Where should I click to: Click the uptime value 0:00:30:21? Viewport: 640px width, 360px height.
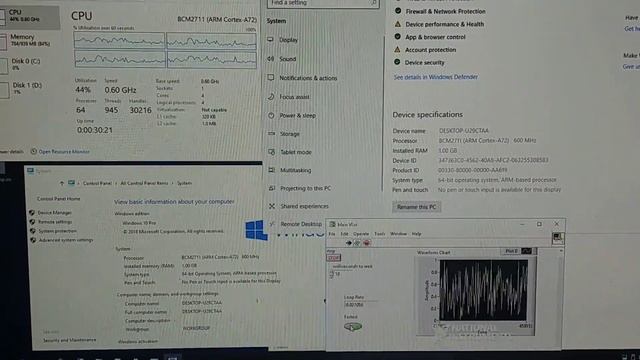95,130
